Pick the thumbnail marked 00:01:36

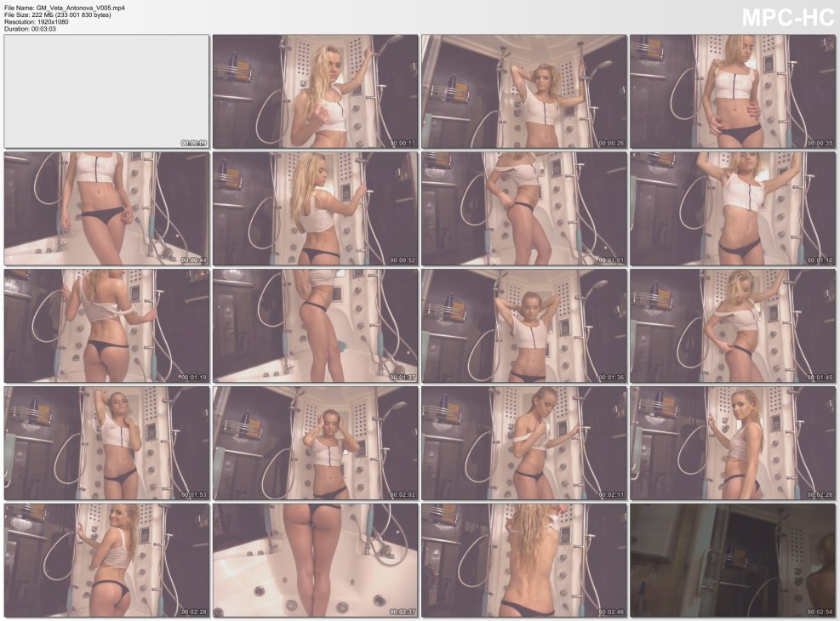coord(523,325)
